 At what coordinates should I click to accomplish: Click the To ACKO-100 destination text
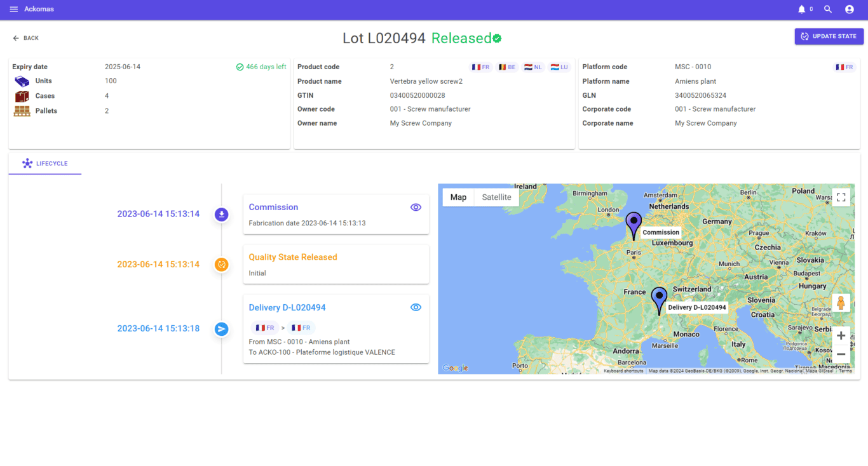tap(322, 352)
